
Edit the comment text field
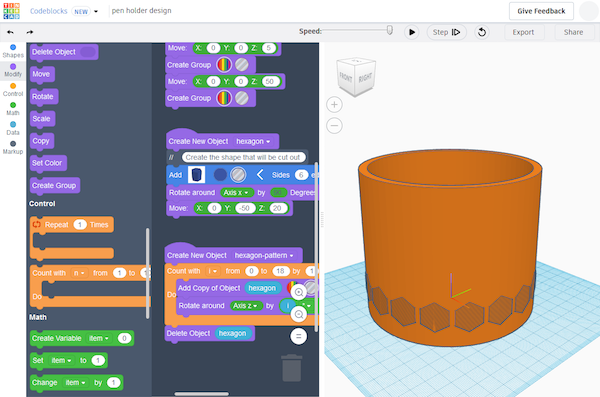click(243, 157)
